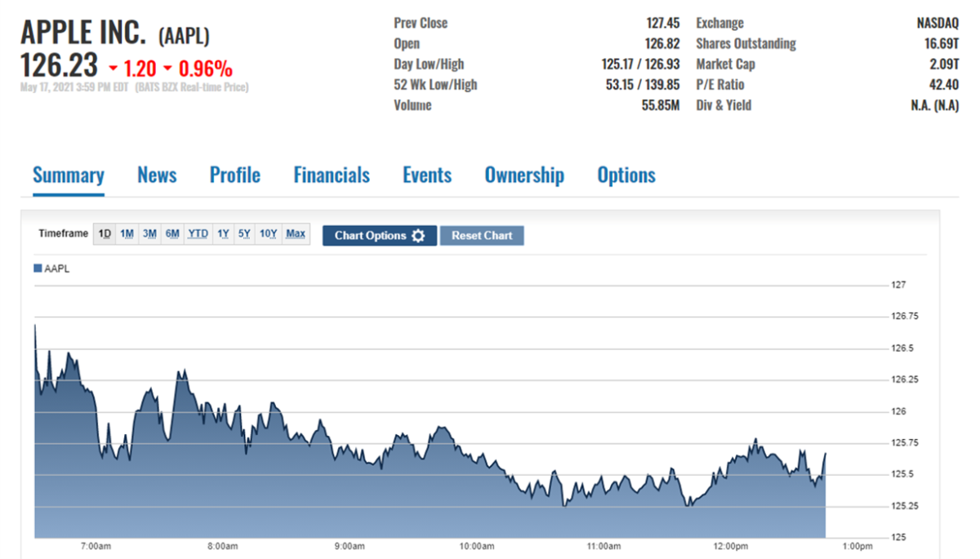Click the 10:00am x-axis label
Screen dimensions: 980x559
coord(476,545)
